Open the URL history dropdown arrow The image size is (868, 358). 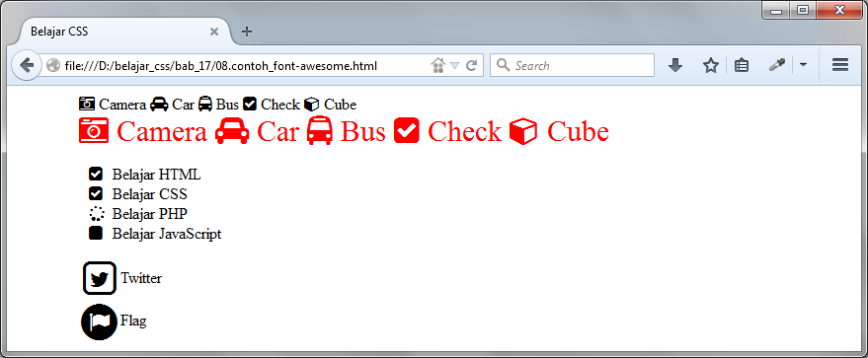click(x=455, y=66)
